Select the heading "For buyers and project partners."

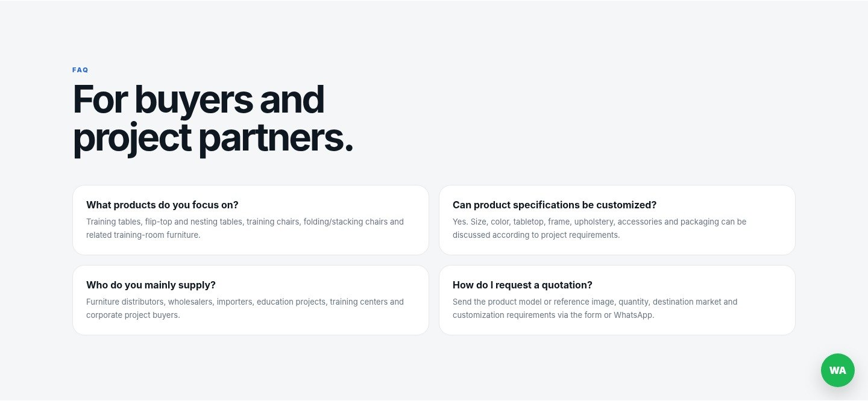[213, 119]
